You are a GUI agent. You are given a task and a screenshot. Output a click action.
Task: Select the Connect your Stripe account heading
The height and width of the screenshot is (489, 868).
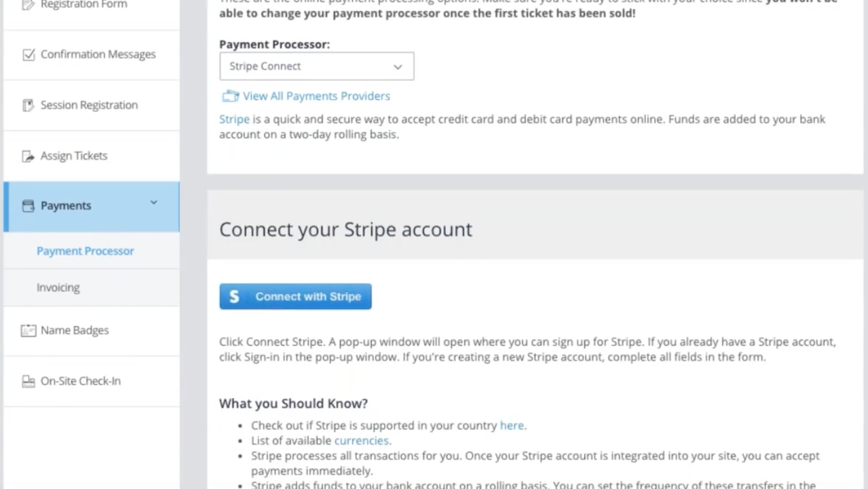[x=345, y=229]
